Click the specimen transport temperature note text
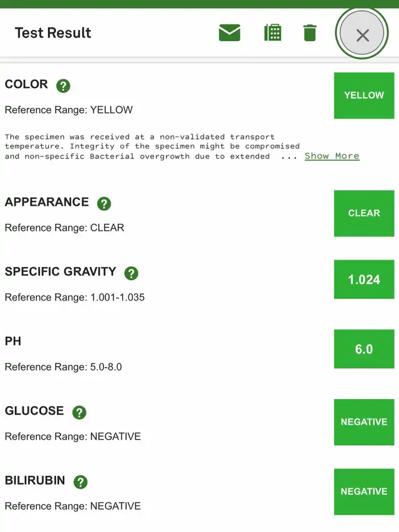 click(152, 147)
